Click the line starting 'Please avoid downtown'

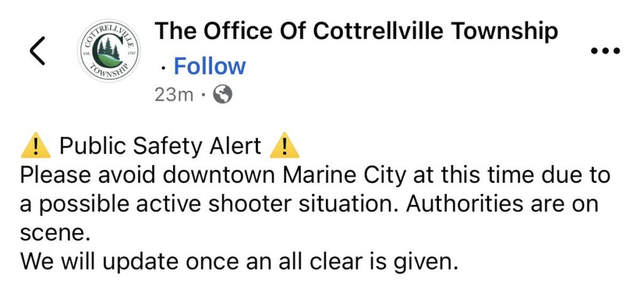tap(314, 175)
